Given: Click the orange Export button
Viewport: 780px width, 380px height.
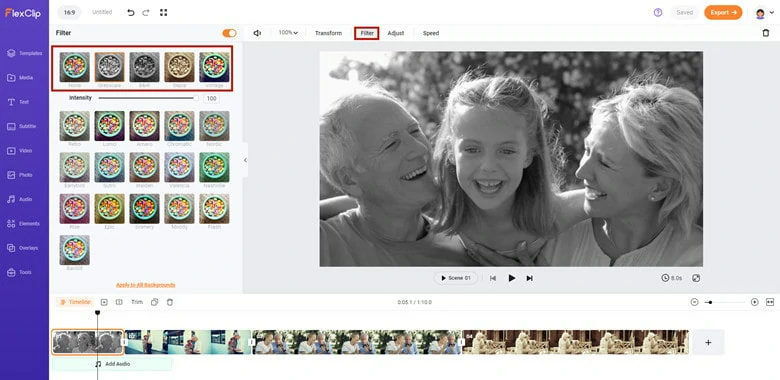Looking at the screenshot, I should tap(723, 12).
